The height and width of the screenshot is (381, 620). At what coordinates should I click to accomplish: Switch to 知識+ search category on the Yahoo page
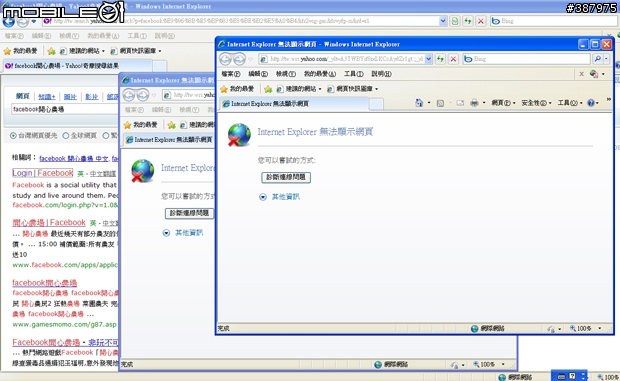click(47, 96)
